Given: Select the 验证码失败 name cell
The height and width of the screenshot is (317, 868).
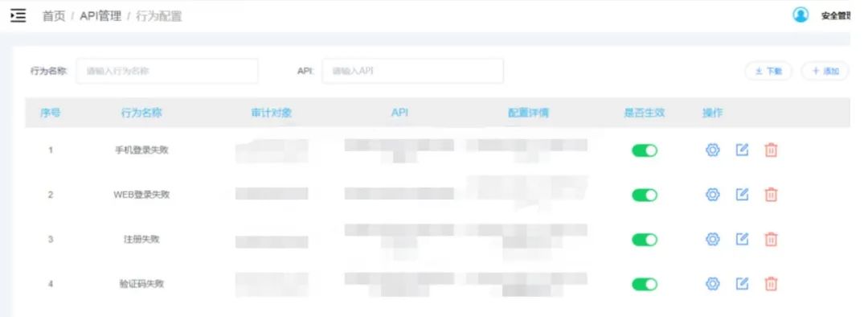Looking at the screenshot, I should coord(141,284).
